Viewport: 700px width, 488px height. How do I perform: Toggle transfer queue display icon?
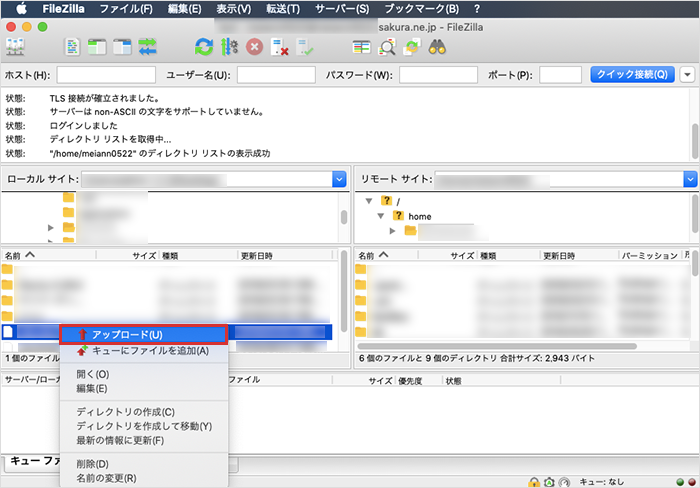click(149, 46)
